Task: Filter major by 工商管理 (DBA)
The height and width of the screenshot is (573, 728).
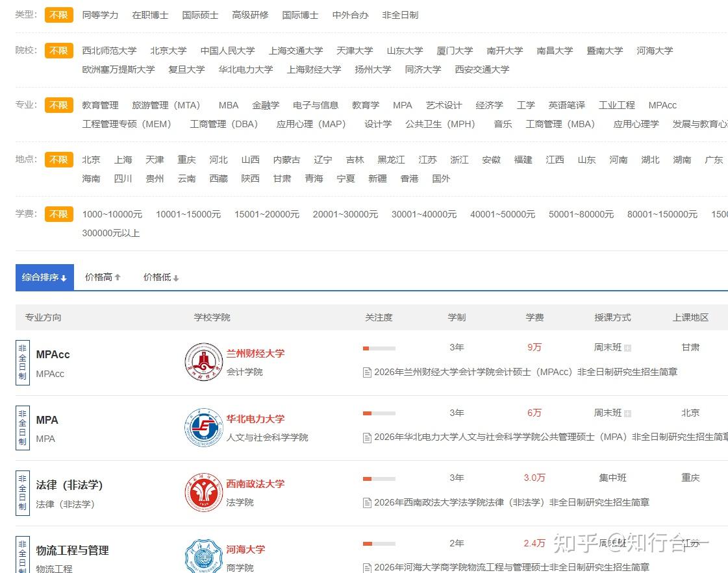Action: [x=224, y=125]
